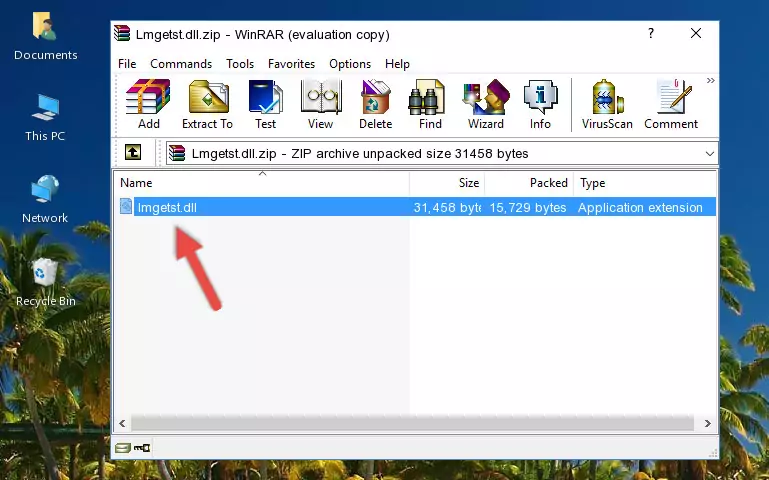
Task: Click the Delete toolbar icon
Action: 376,104
